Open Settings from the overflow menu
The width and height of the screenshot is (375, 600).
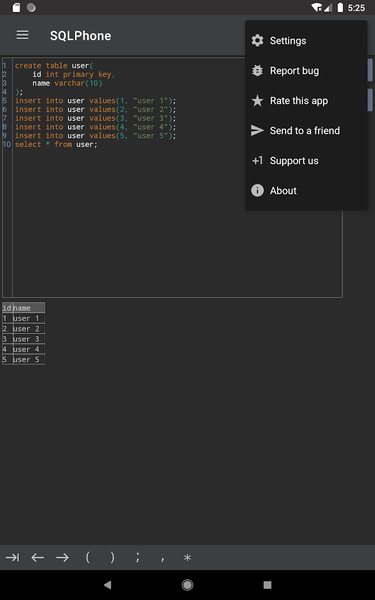306,41
